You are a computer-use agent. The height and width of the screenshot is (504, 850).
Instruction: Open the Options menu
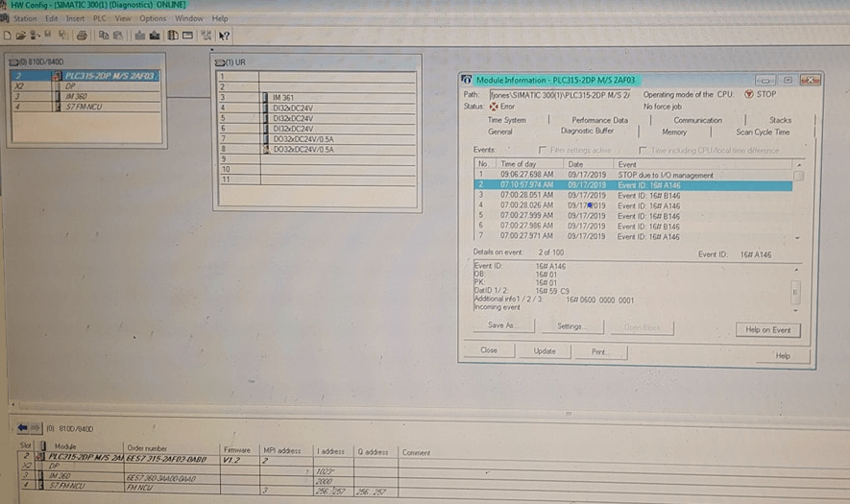[x=153, y=18]
